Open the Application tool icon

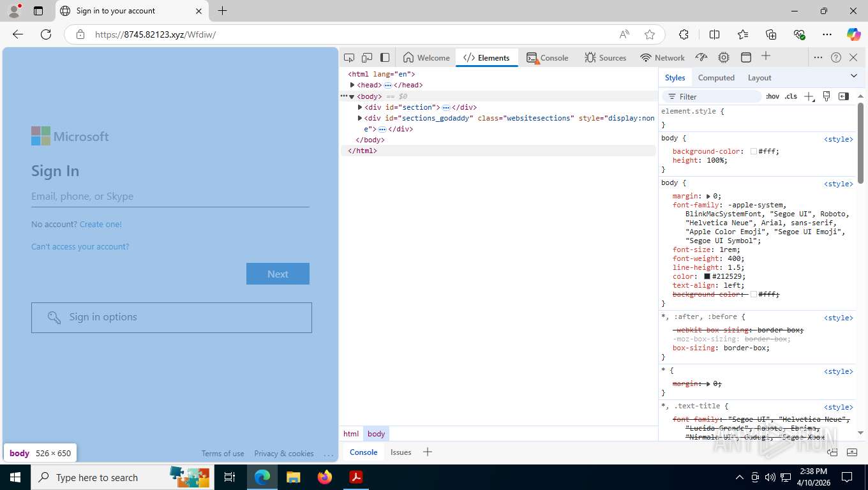pos(745,57)
